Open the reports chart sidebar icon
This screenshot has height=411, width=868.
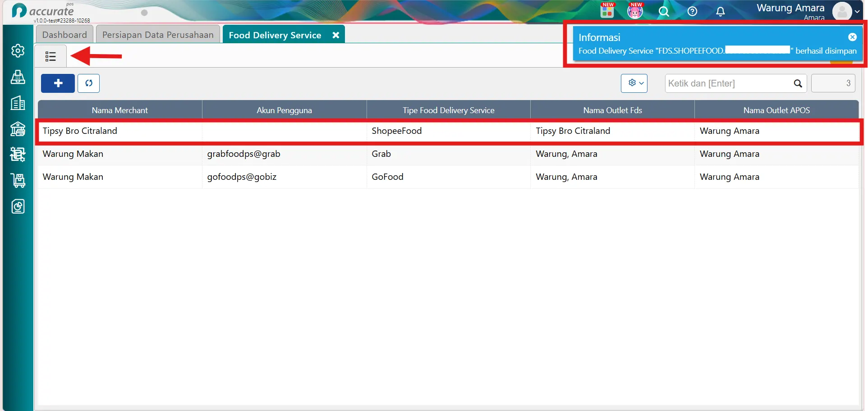click(x=18, y=206)
